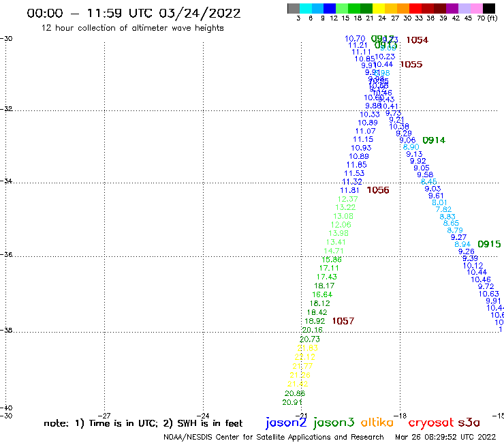The width and height of the screenshot is (504, 443).
Task: Click the green pass number '0915'
Action: [489, 244]
